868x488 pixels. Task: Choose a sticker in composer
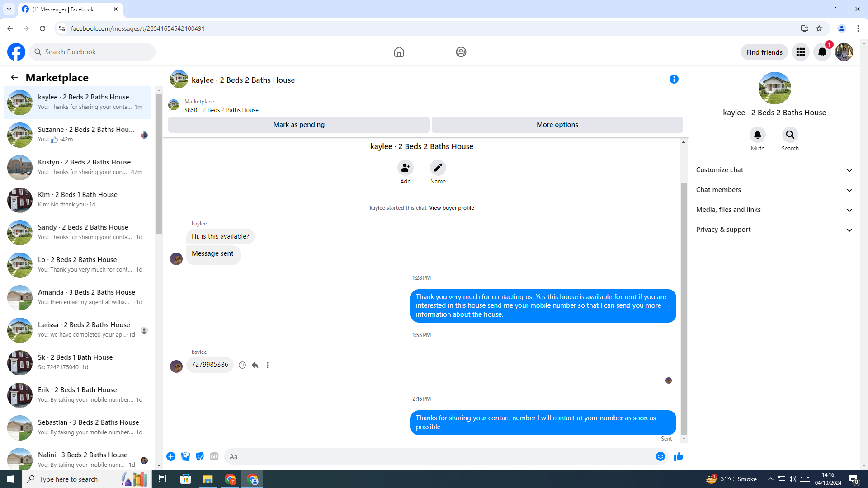200,456
